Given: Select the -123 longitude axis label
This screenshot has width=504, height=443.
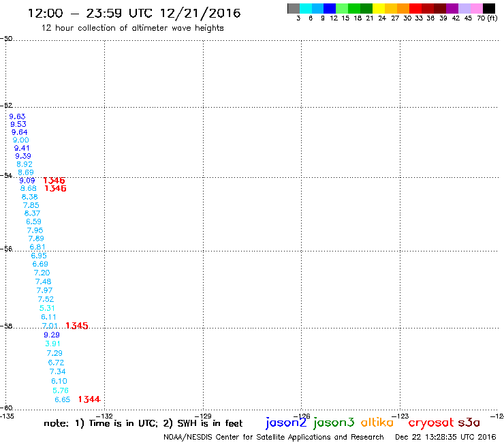Looking at the screenshot, I should [400, 416].
